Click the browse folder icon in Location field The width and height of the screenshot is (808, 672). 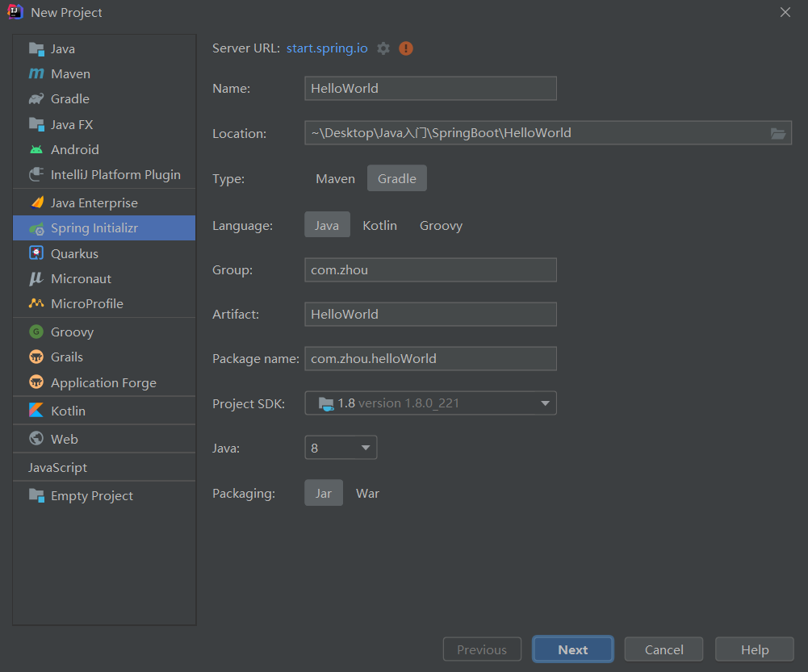coord(778,134)
